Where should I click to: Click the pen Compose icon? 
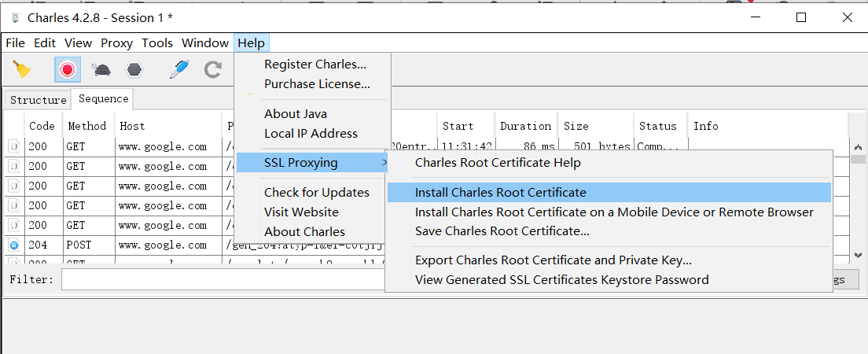179,69
